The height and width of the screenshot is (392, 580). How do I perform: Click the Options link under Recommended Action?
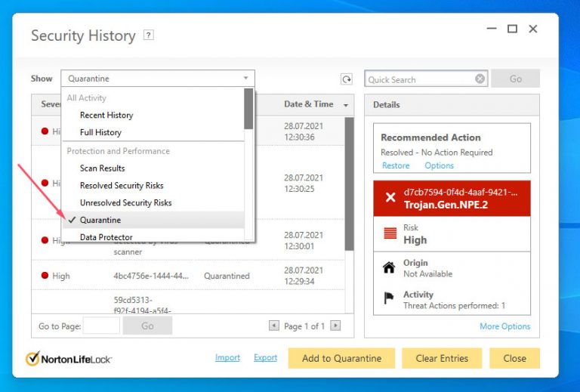click(x=439, y=165)
